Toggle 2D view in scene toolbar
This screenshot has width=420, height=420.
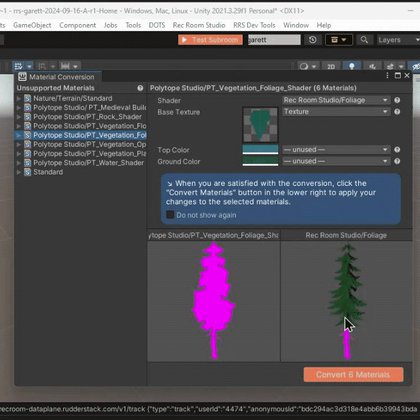coord(331,67)
